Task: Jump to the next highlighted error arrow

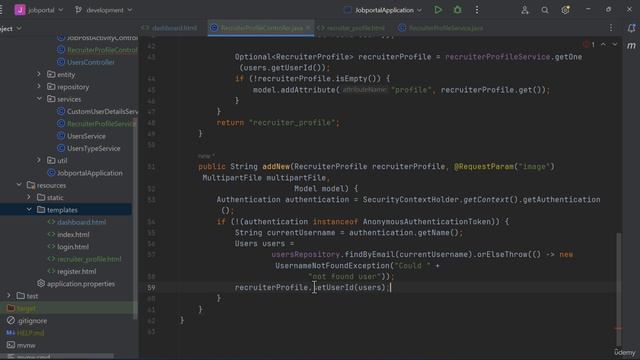Action: 615,44
